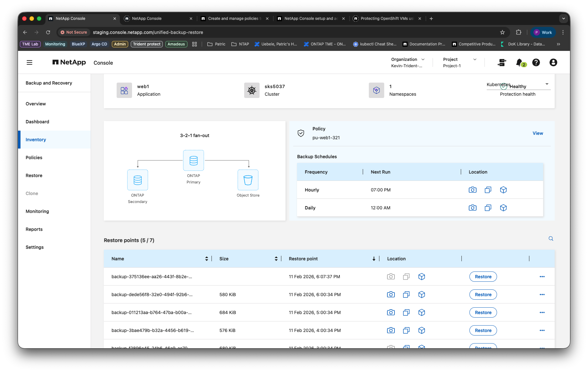Open the Protection health dropdown arrow
This screenshot has width=588, height=372.
pyautogui.click(x=547, y=84)
